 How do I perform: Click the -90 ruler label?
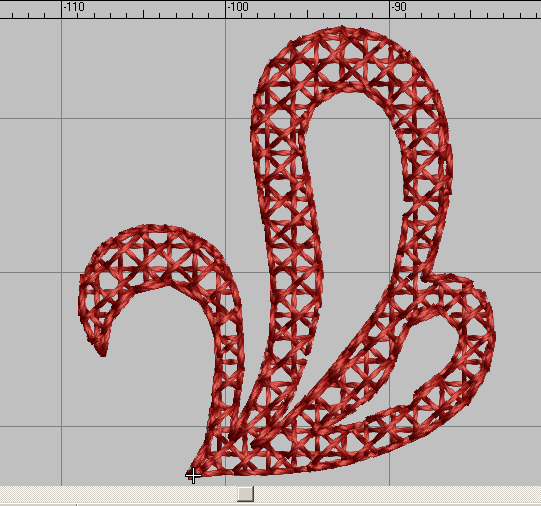(399, 7)
